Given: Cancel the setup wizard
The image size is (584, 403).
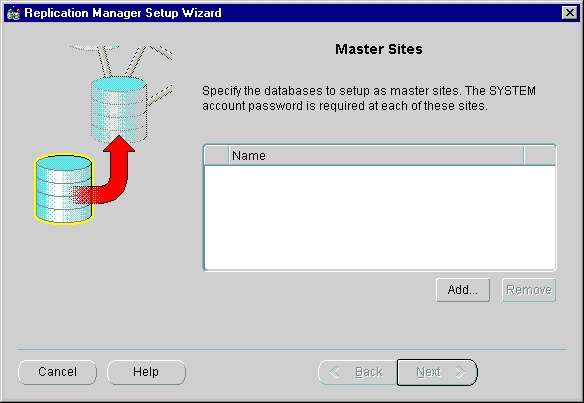Looking at the screenshot, I should [57, 372].
